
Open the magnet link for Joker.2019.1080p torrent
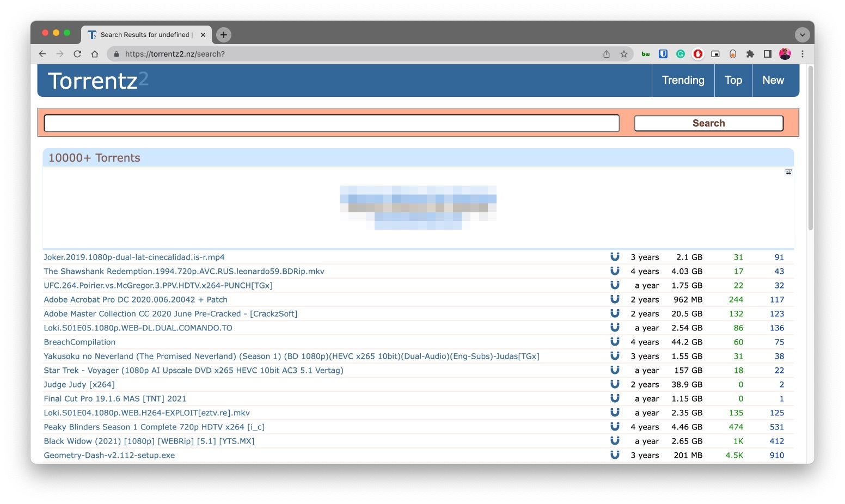[615, 256]
